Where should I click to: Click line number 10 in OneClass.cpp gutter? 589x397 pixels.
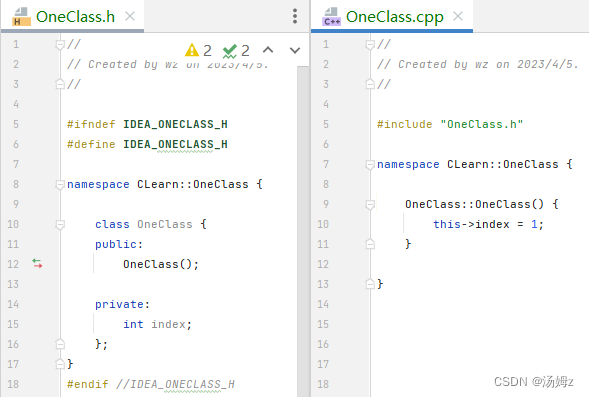[x=323, y=224]
